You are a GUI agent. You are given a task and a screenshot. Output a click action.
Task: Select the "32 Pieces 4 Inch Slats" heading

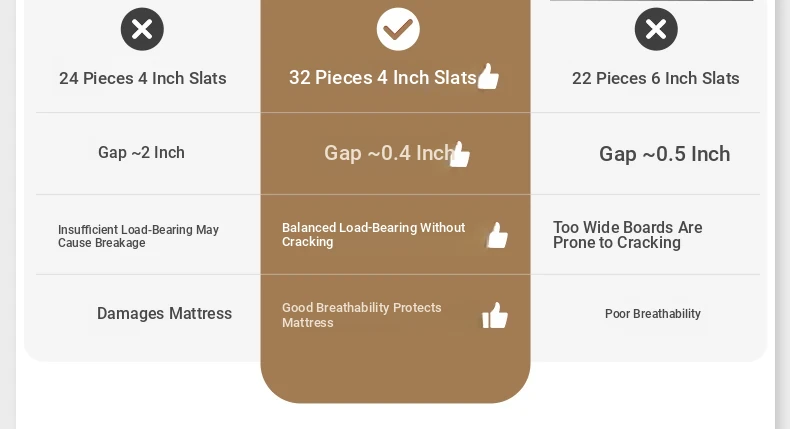tap(382, 77)
